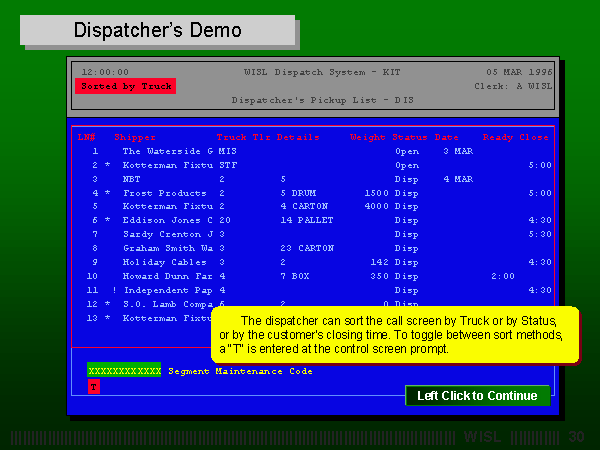This screenshot has width=600, height=450.
Task: Click the Truck column header
Action: click(x=231, y=137)
